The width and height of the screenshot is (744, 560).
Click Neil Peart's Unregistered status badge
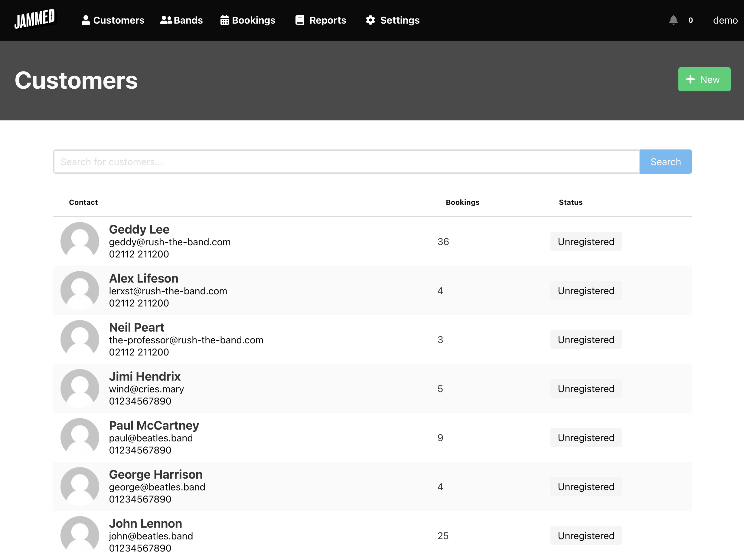pos(586,339)
